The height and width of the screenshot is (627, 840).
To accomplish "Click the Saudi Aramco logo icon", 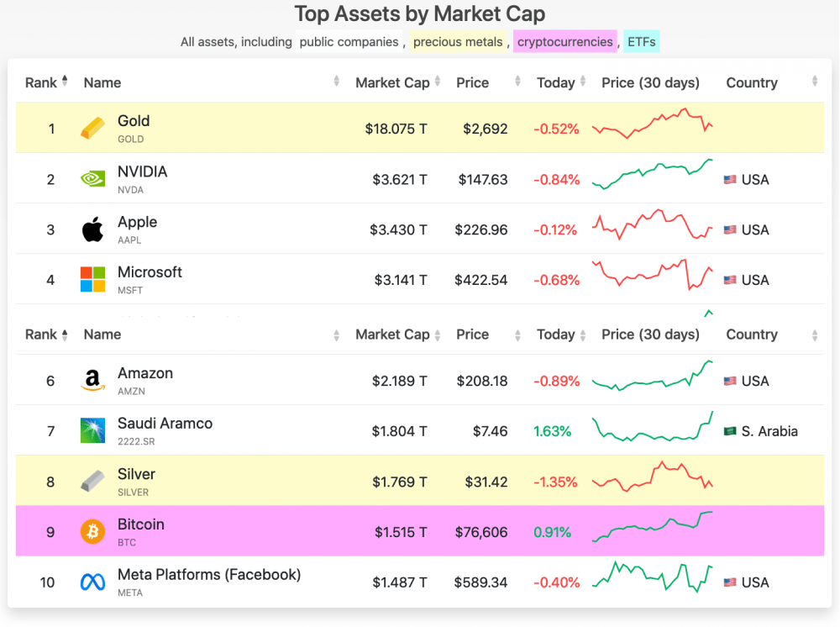I will pos(92,431).
